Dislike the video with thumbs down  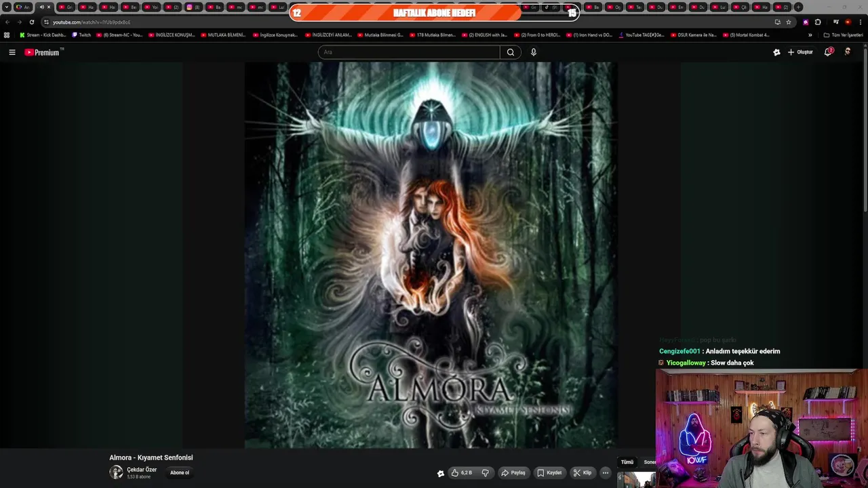click(x=485, y=472)
